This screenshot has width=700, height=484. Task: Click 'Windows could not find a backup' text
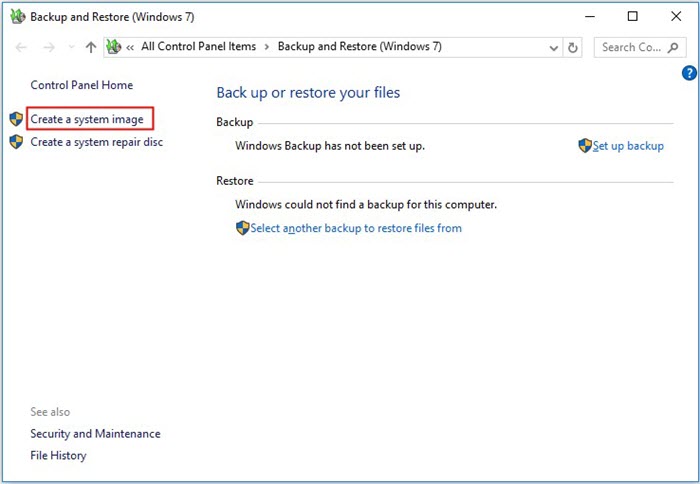coord(366,204)
